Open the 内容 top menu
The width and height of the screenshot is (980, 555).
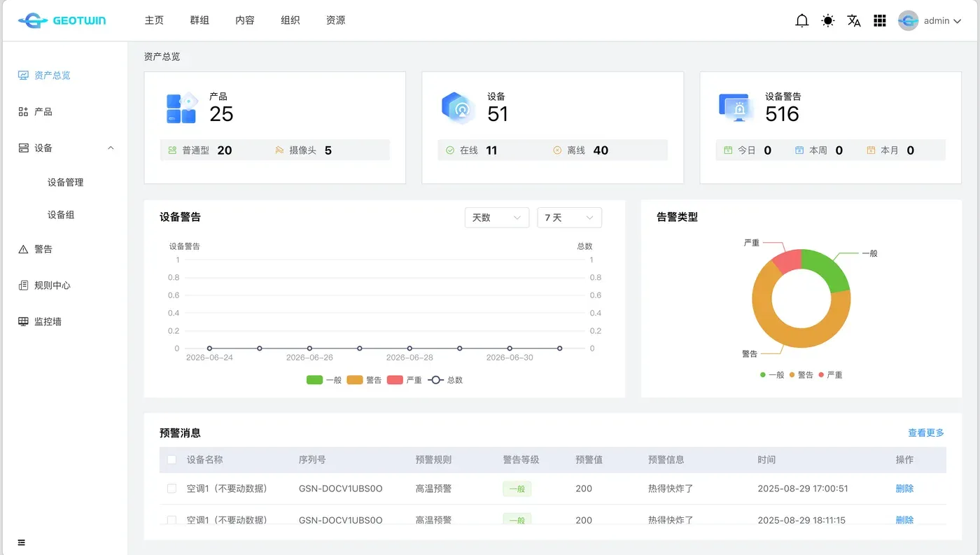click(245, 20)
